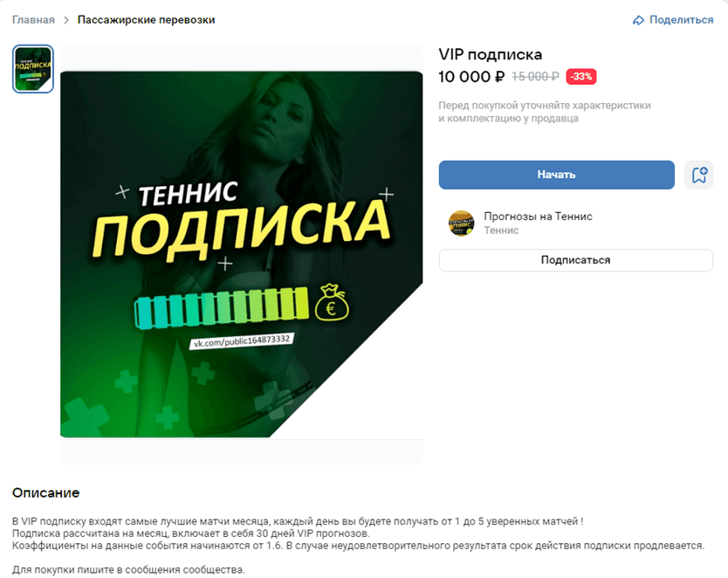Save product with the bookmark icon
This screenshot has height=578, width=728.
(x=698, y=175)
